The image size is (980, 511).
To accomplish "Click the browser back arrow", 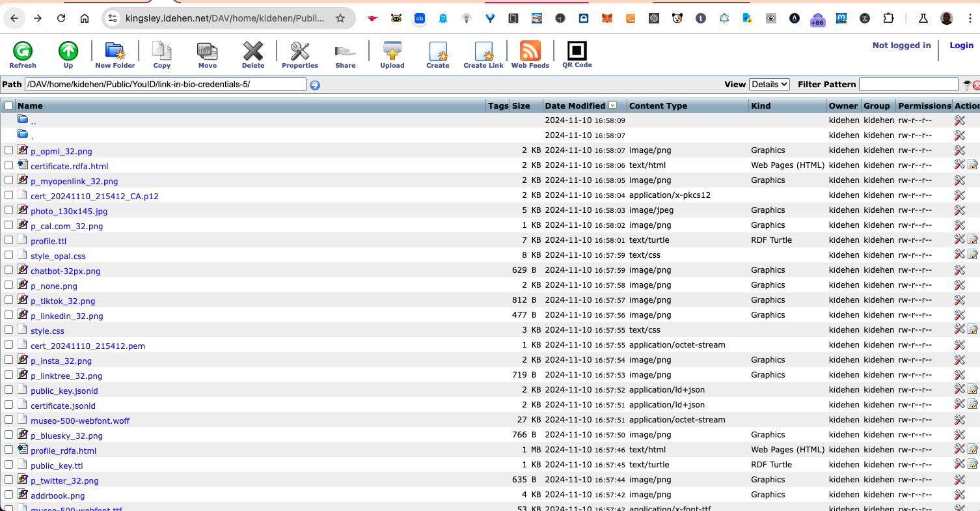I will [14, 18].
